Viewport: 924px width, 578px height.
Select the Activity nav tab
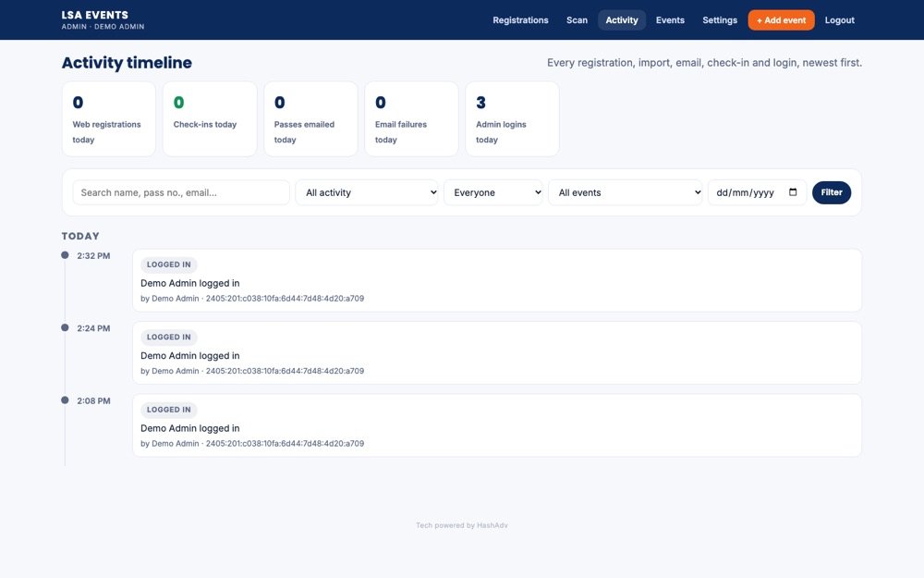[622, 20]
